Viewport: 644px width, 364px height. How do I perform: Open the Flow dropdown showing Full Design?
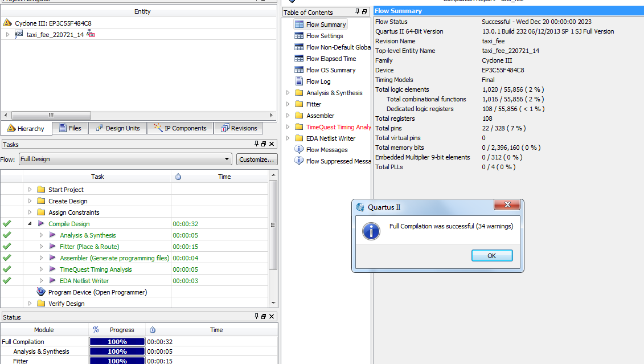[125, 159]
